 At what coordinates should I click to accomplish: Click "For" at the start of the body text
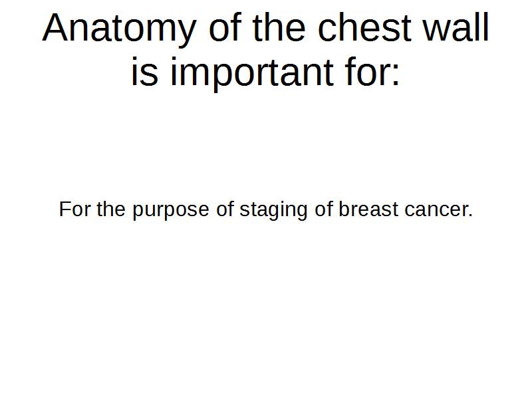[74, 209]
